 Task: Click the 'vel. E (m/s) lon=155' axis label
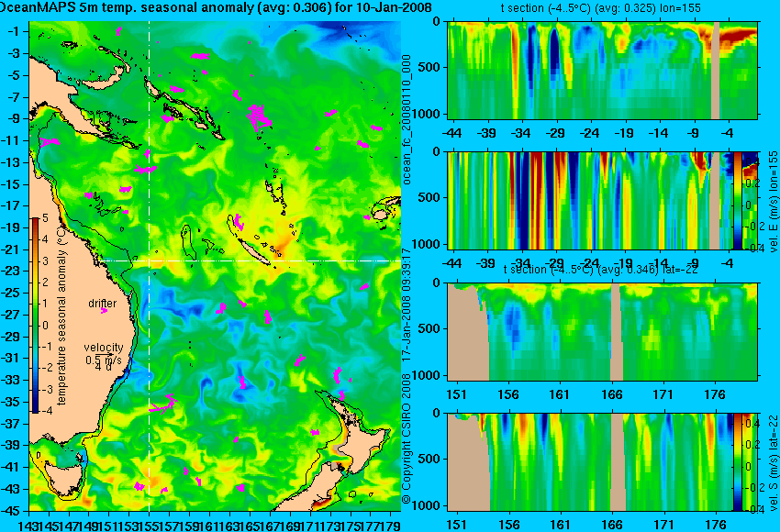773,202
